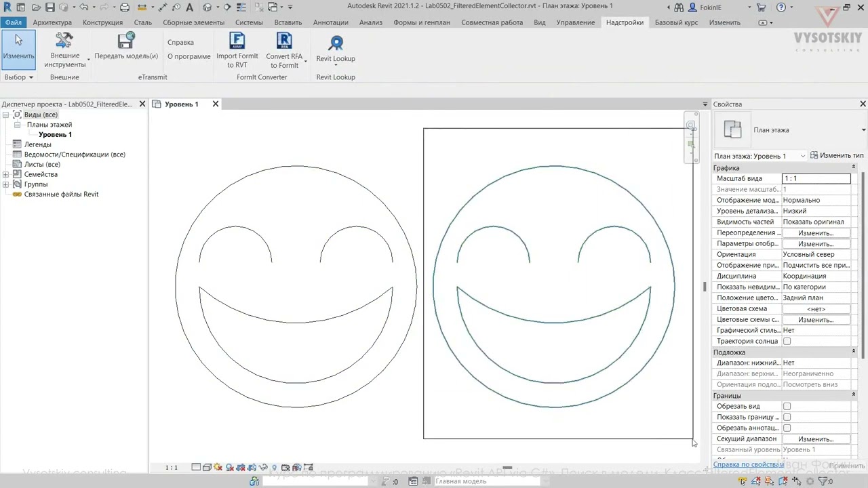
Task: Save the project with the floppy disk icon
Action: coord(50,7)
